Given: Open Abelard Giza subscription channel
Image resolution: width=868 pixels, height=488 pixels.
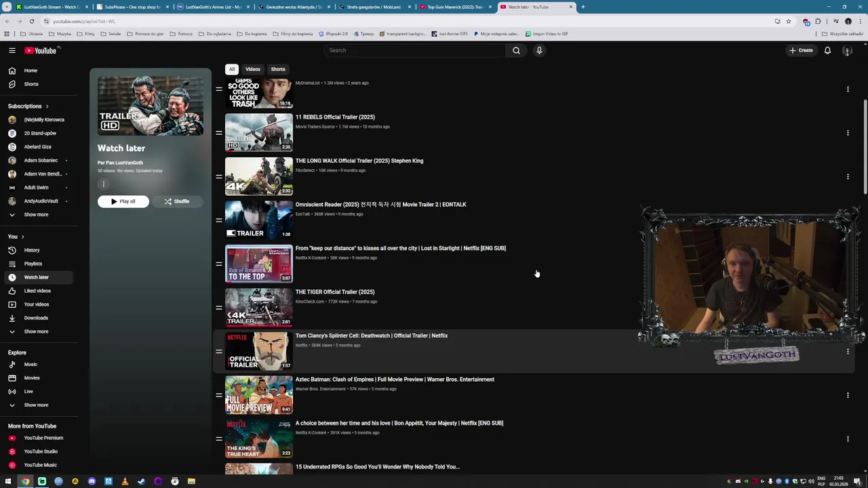Looking at the screenshot, I should 37,147.
